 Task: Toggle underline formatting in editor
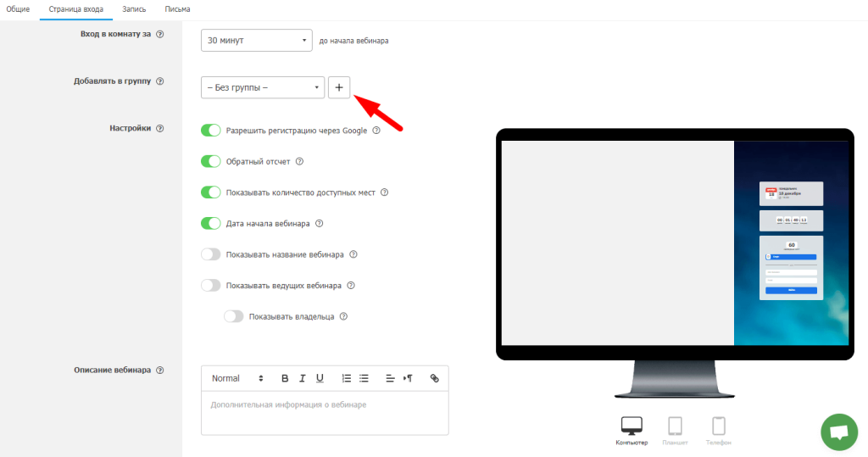point(320,378)
